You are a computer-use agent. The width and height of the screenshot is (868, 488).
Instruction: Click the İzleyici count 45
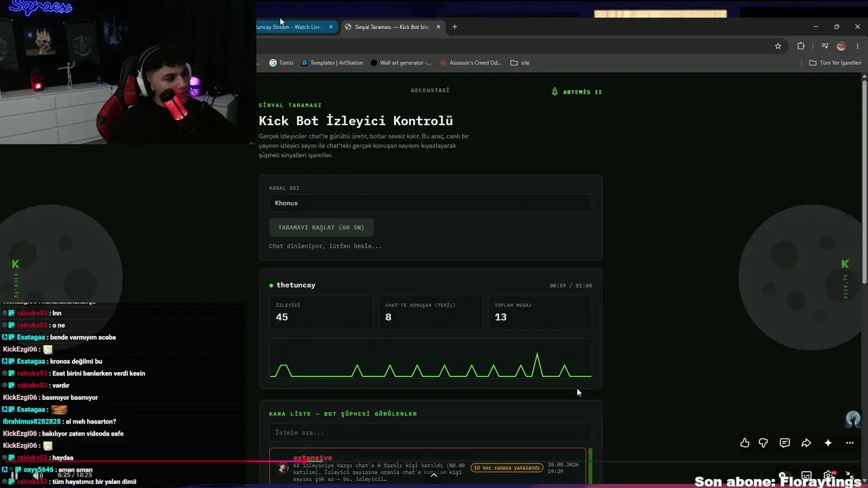click(x=282, y=317)
